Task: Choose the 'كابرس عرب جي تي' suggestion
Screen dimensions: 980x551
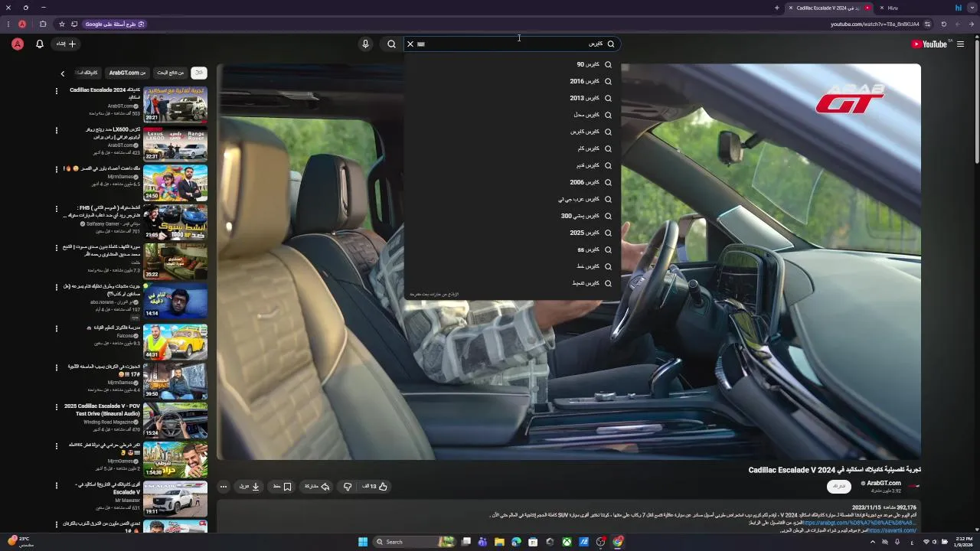Action: tap(513, 199)
